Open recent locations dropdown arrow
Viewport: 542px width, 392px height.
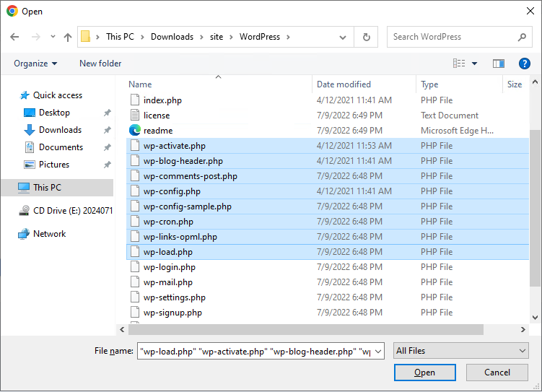pos(53,36)
